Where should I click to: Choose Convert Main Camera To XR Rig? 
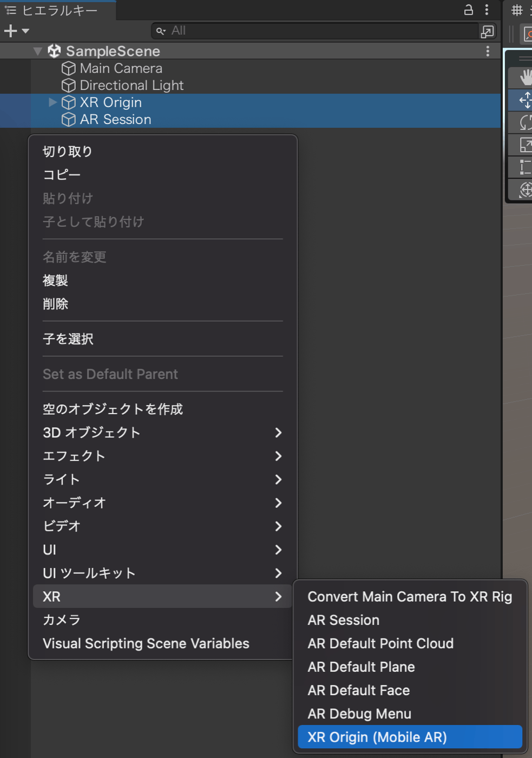point(410,597)
